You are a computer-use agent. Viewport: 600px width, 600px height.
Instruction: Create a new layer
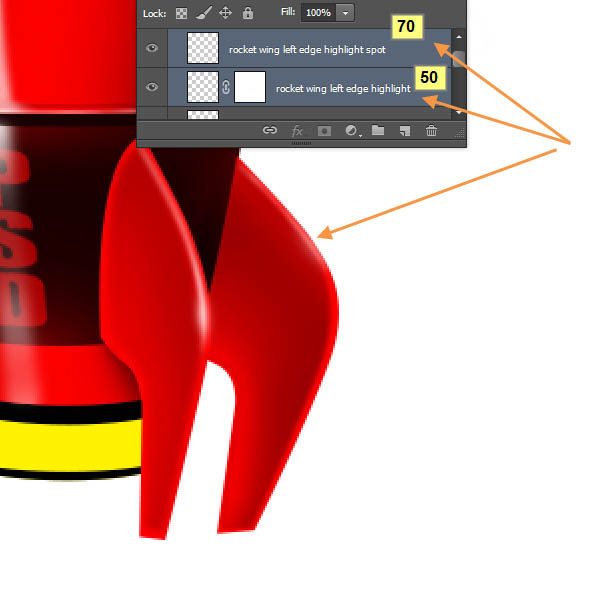[404, 130]
